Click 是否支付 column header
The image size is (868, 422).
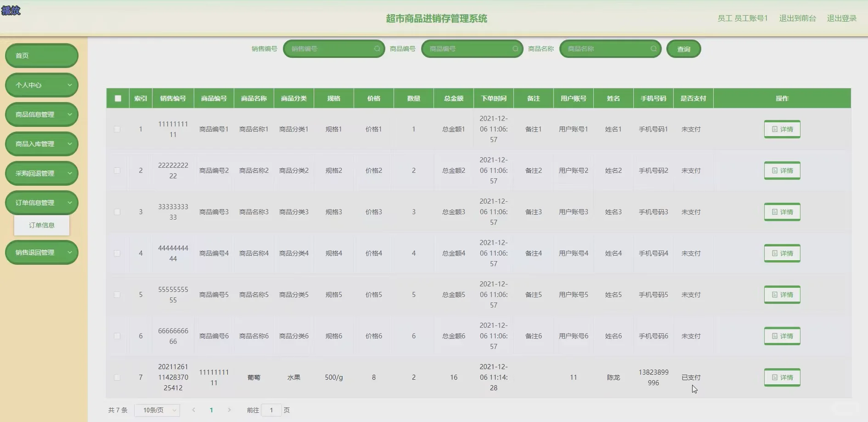[x=693, y=98]
